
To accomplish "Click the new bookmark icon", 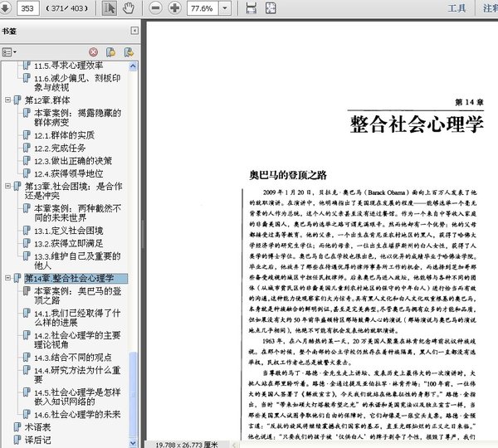I will pos(110,52).
